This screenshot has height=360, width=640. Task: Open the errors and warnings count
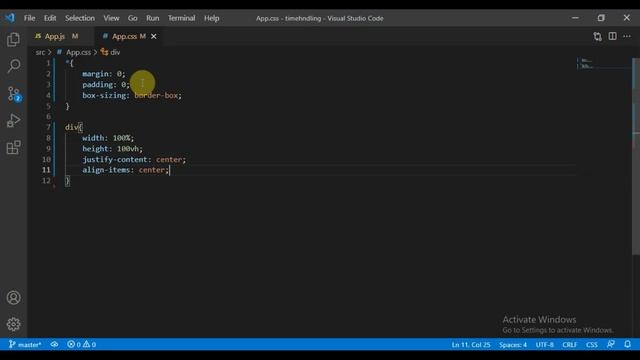tap(82, 344)
